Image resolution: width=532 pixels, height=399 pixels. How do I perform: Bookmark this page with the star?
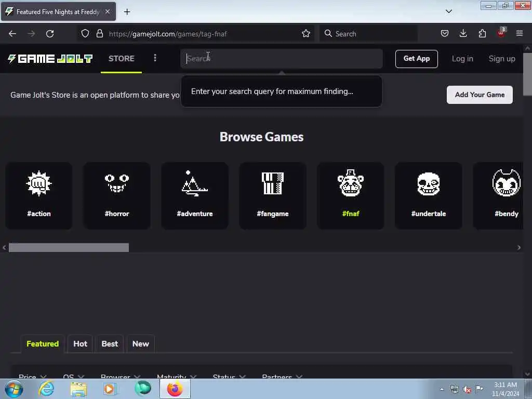305,34
